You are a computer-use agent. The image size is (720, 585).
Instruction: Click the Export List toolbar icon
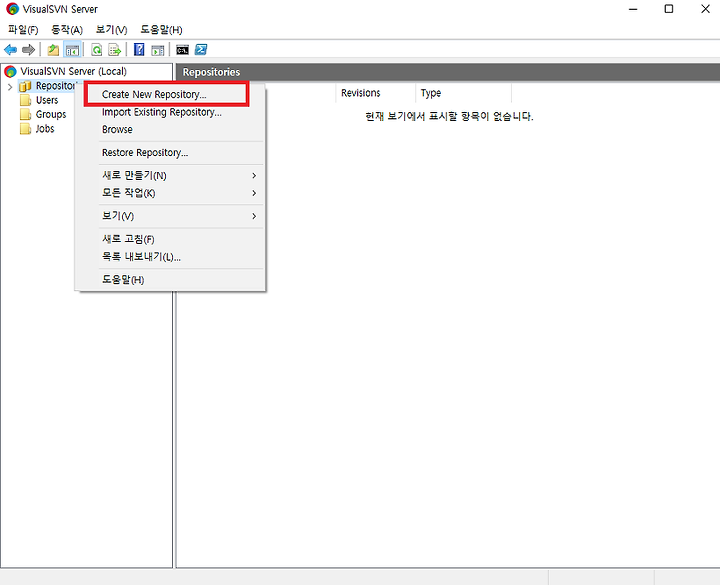[114, 50]
